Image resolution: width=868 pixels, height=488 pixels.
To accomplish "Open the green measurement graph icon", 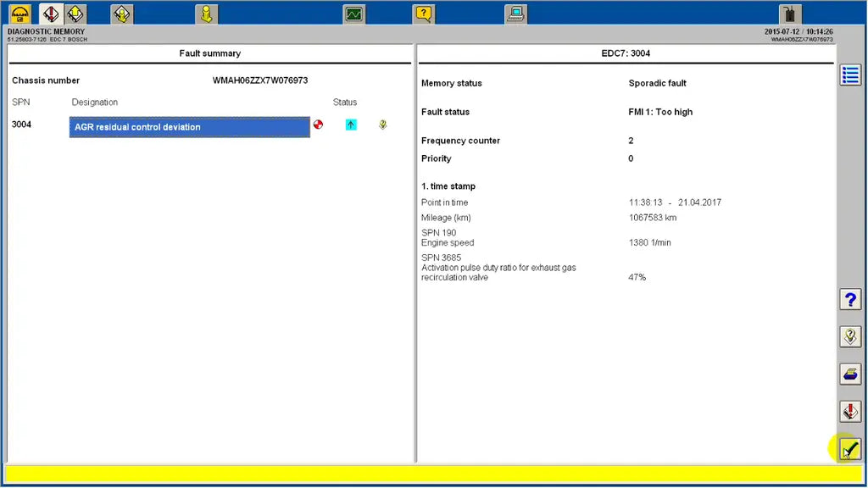I will (353, 14).
